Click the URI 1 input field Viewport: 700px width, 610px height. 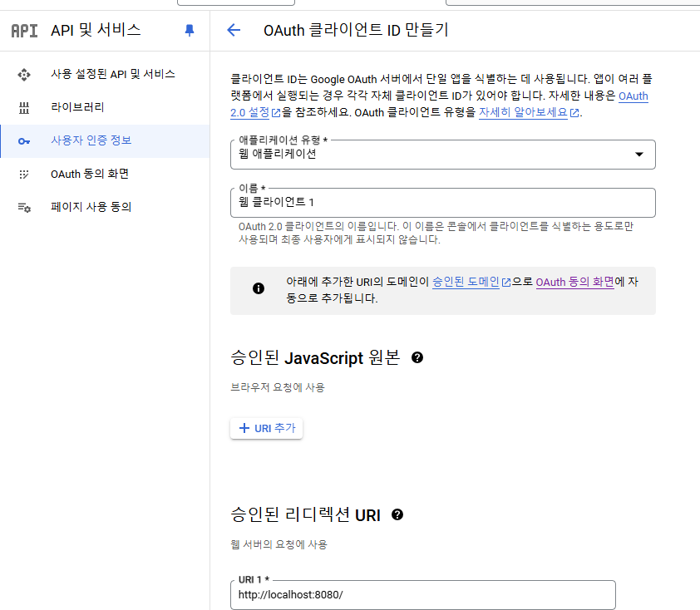coord(423,595)
